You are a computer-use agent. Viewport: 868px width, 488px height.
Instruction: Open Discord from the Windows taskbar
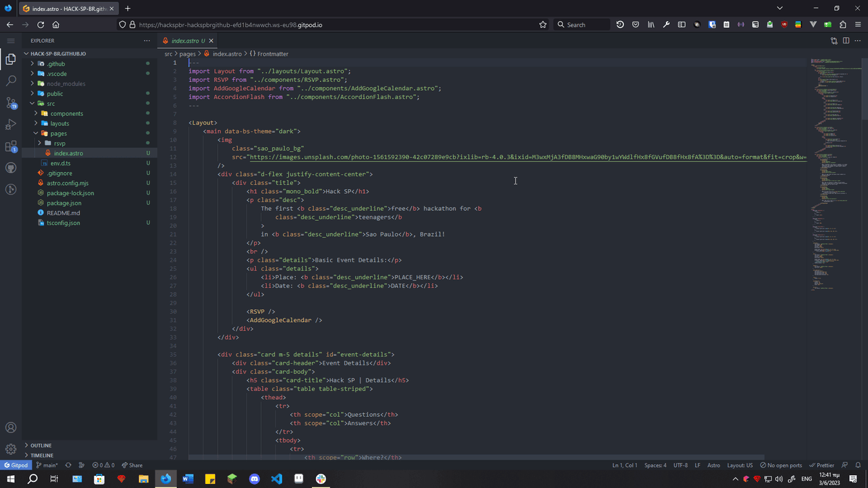(x=254, y=479)
